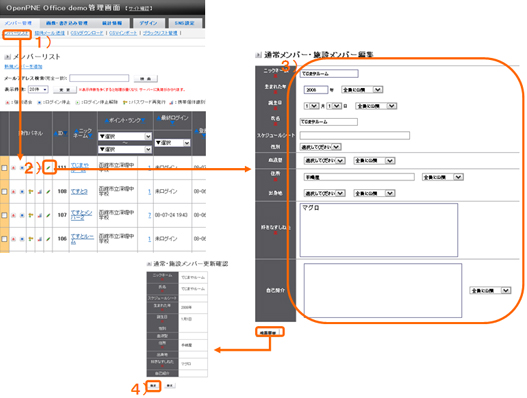
Task: Open the last login select dropdown
Action: click(172, 143)
